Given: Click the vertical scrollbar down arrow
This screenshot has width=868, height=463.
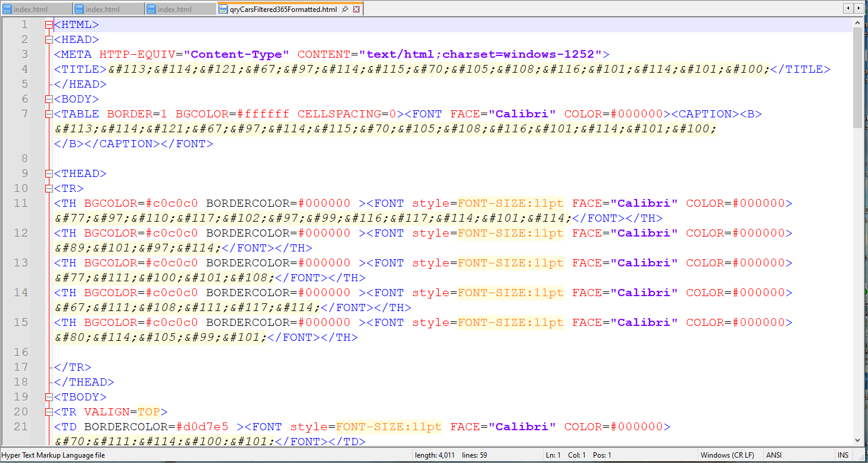Looking at the screenshot, I should [x=858, y=440].
